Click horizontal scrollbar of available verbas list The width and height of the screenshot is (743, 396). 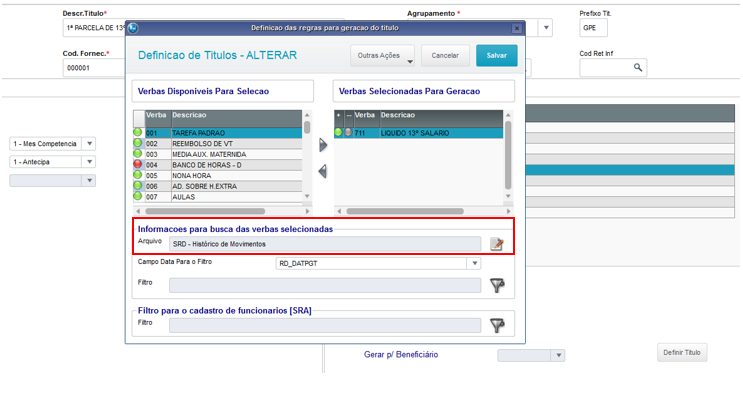coord(205,211)
